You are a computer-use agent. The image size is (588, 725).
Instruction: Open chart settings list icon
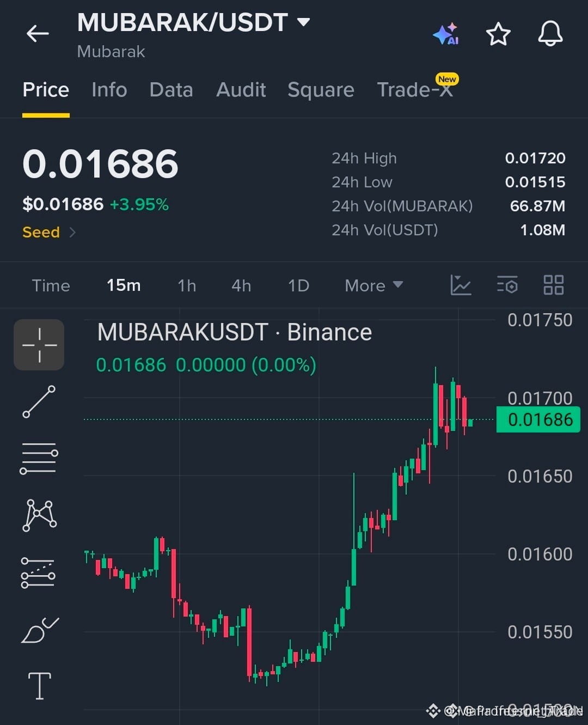[x=507, y=285]
